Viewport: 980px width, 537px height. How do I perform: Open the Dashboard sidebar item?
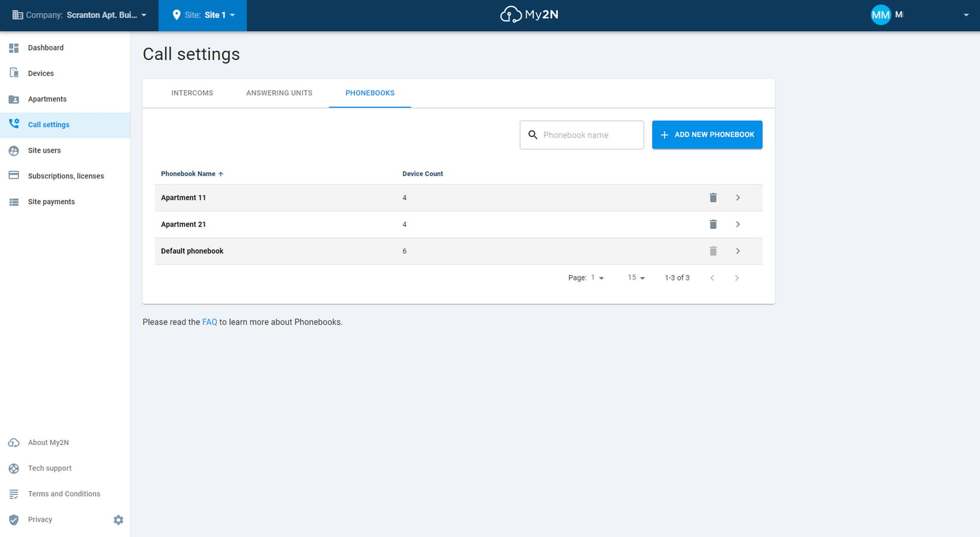(65, 47)
